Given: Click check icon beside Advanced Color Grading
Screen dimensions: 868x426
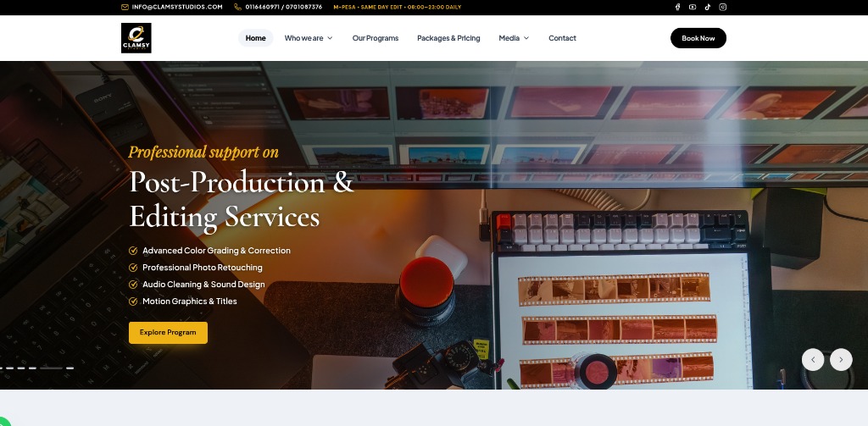Looking at the screenshot, I should (133, 251).
